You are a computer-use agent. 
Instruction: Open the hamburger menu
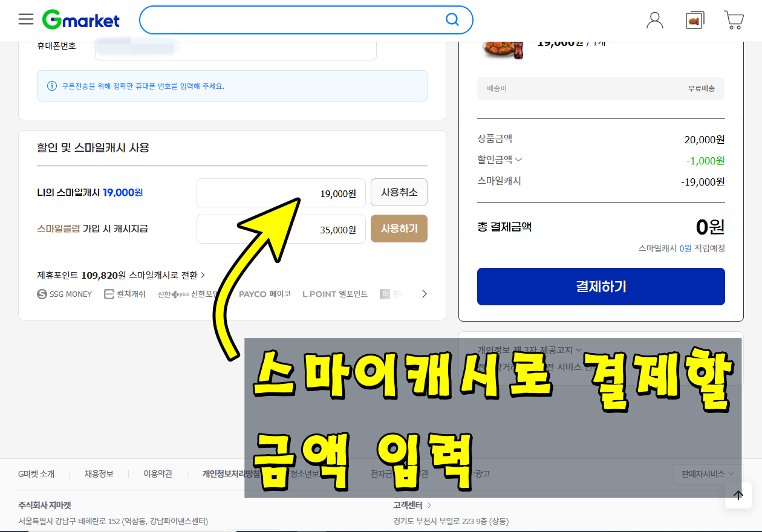pos(26,19)
